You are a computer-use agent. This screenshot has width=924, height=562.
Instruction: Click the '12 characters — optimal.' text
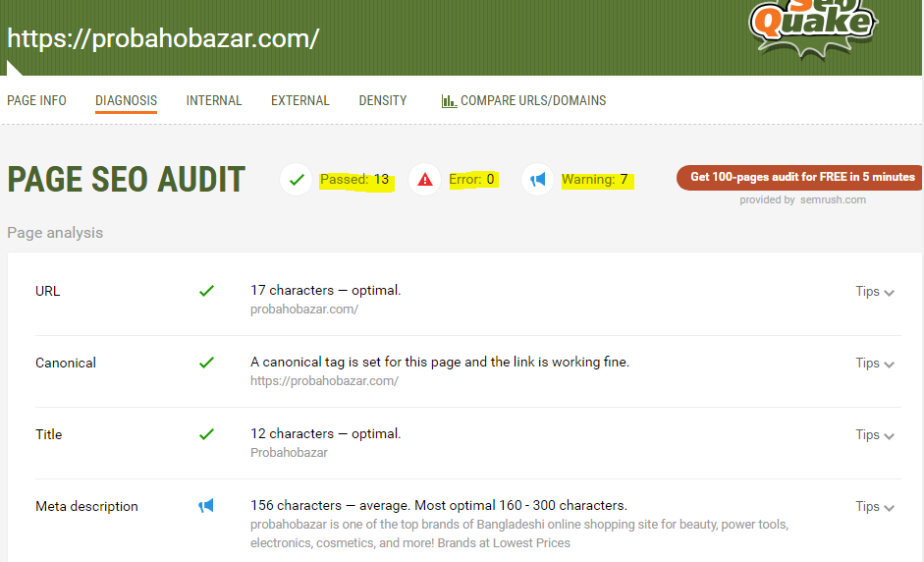point(325,433)
